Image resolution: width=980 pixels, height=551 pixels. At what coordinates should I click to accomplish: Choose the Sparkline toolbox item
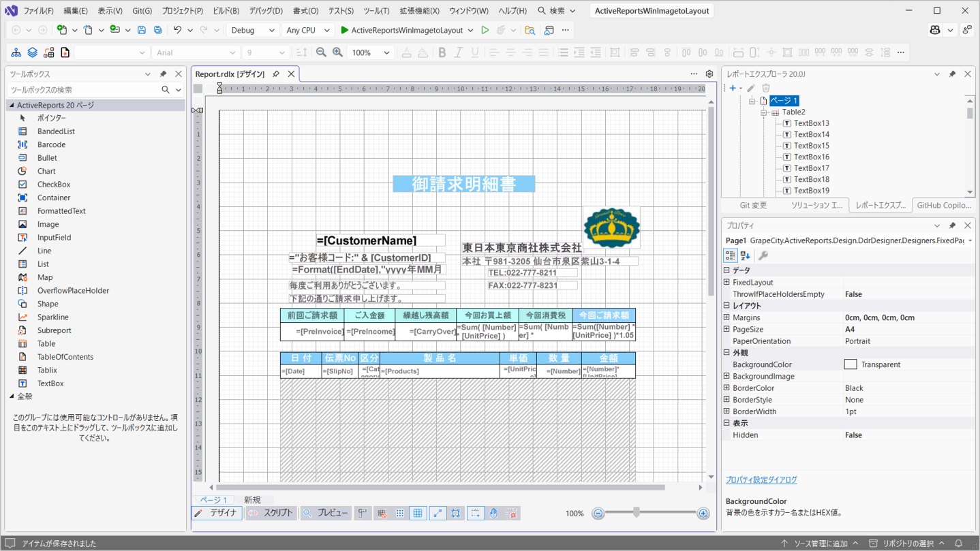click(x=52, y=317)
